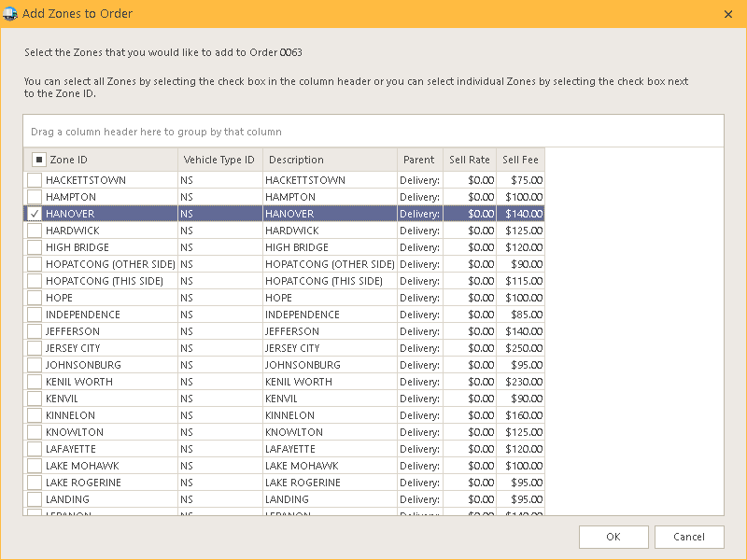This screenshot has height=560, width=747.
Task: Check the HACKETTSTOWN zone checkbox
Action: (35, 180)
